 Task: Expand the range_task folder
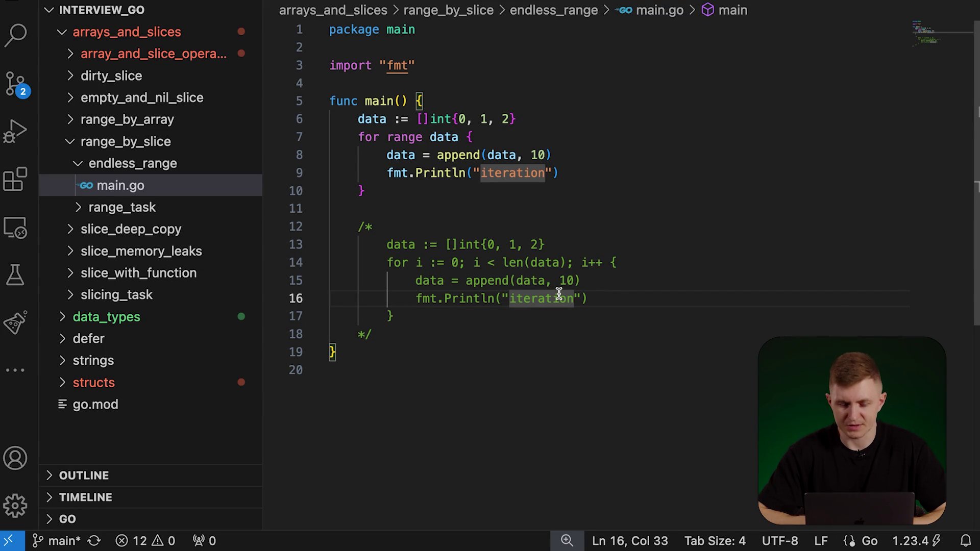78,207
